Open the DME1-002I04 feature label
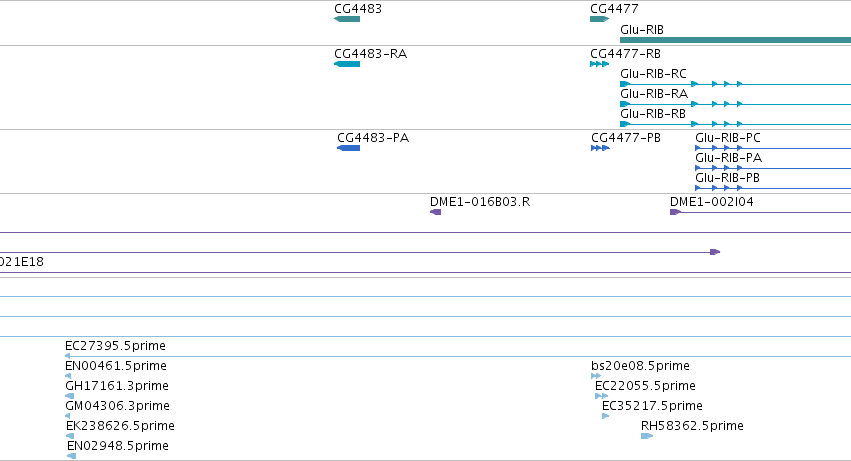Viewport: 851px width, 461px height. [712, 202]
